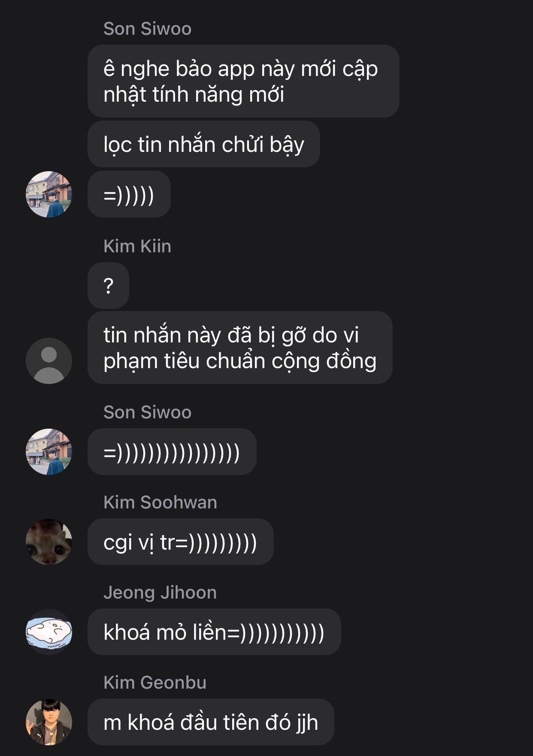Image resolution: width=533 pixels, height=756 pixels.
Task: Tap the Kim Soohwan sender name
Action: [x=160, y=502]
